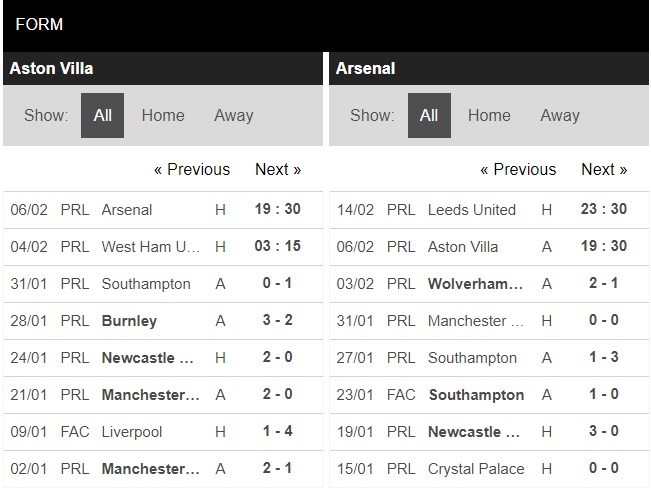Select the Aston Villa team header
This screenshot has height=488, width=651.
(51, 68)
